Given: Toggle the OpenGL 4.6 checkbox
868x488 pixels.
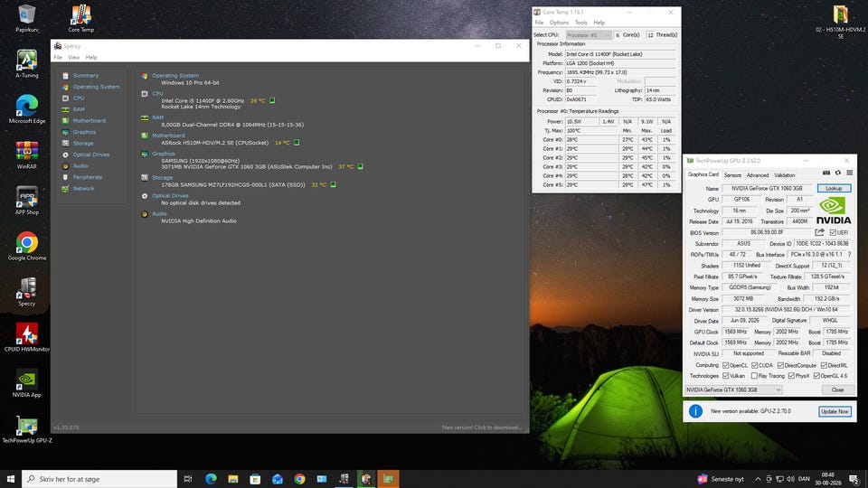Looking at the screenshot, I should tap(816, 376).
